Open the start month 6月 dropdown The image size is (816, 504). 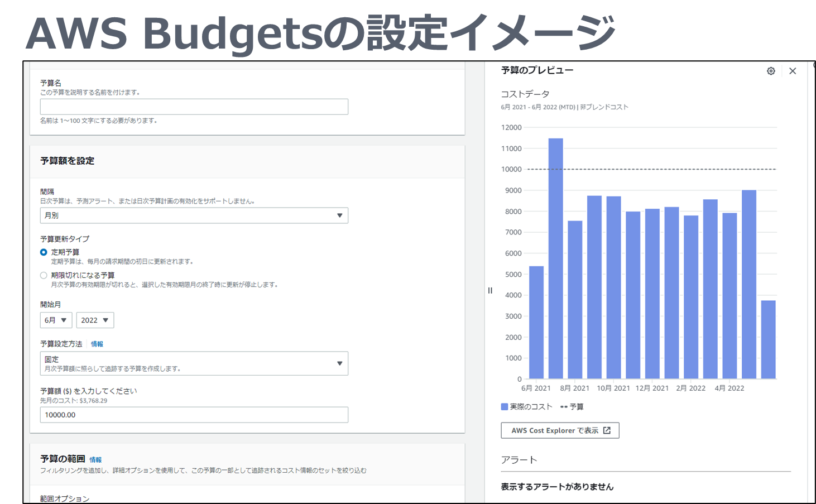tap(56, 320)
